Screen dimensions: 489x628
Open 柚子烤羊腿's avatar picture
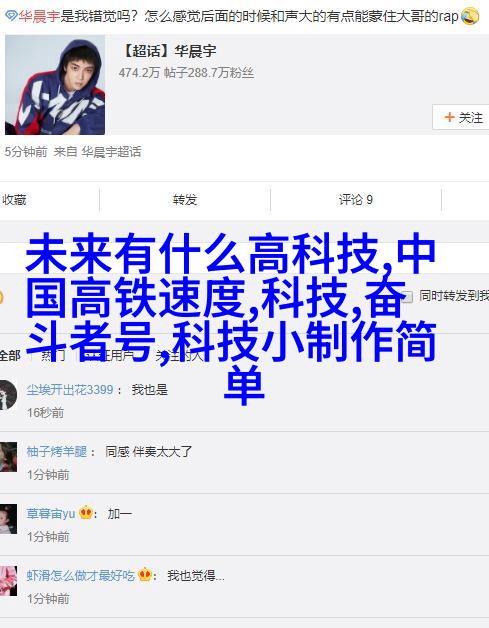coord(8,457)
